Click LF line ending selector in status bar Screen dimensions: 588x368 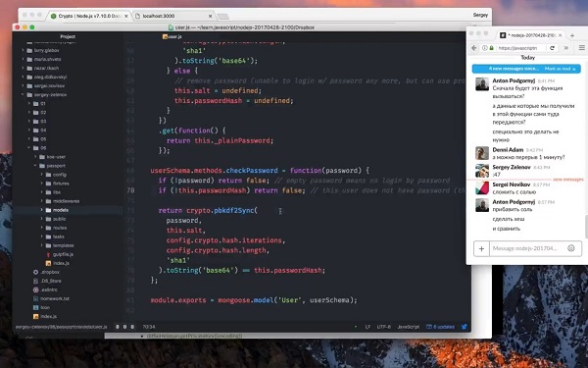367,327
